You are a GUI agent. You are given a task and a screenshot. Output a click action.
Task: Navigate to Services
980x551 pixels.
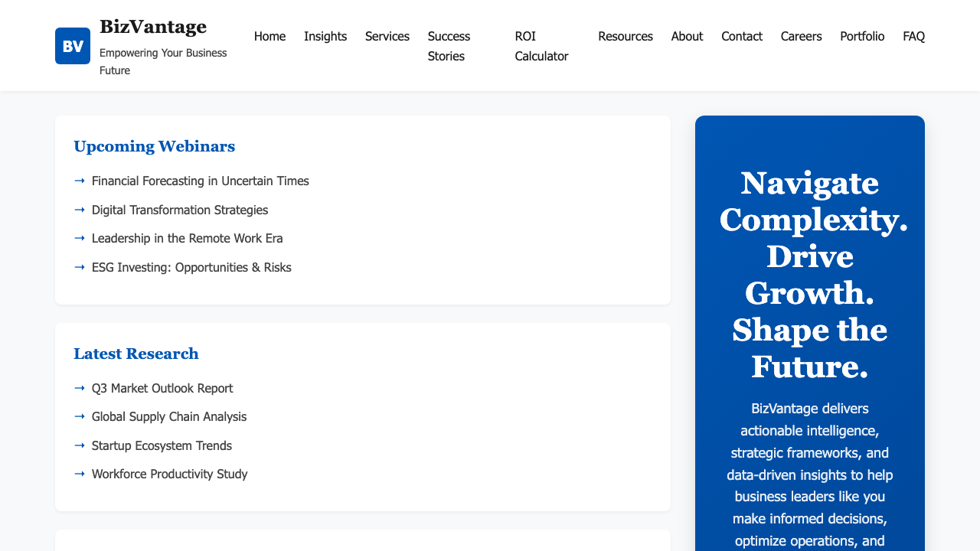point(387,36)
